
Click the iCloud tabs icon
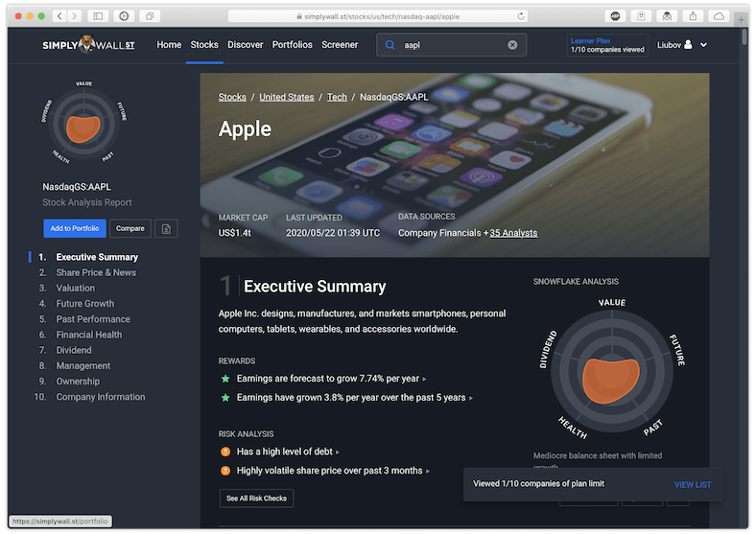coord(719,16)
